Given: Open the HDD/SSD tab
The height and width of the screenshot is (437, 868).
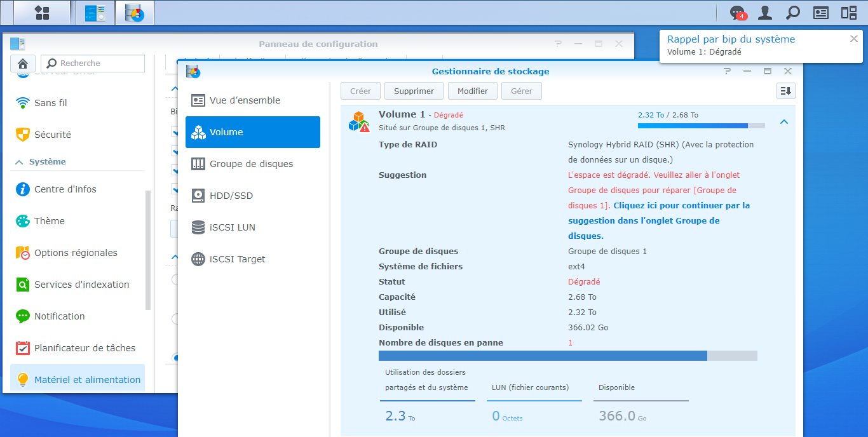Looking at the screenshot, I should (x=231, y=196).
